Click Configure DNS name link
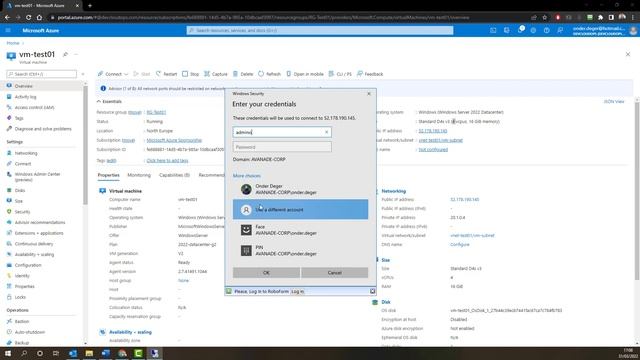This screenshot has width=640, height=360. click(x=460, y=244)
